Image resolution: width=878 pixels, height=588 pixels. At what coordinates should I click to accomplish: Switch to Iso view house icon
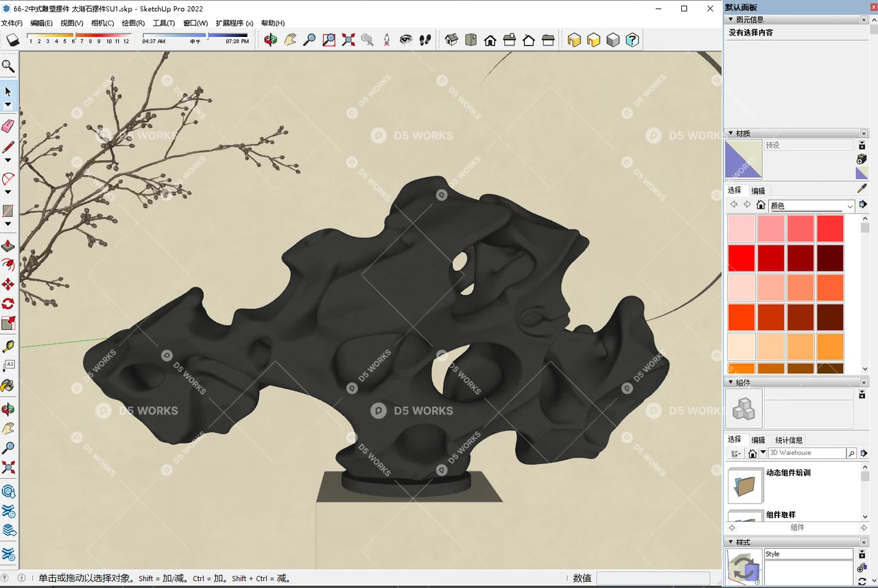click(x=451, y=40)
